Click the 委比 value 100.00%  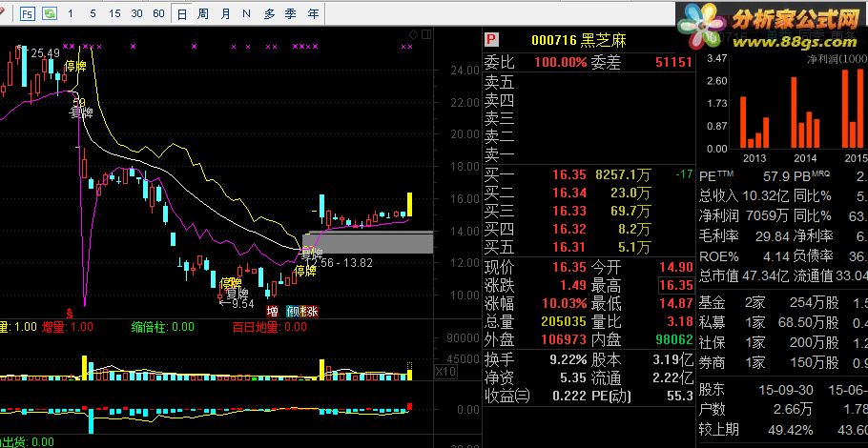560,63
